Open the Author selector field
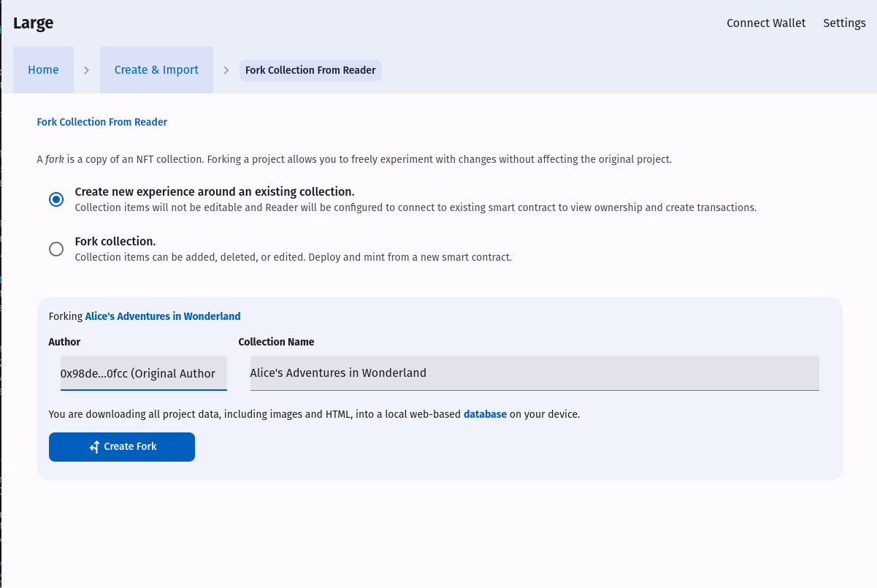Viewport: 877px width, 588px height. coord(144,373)
